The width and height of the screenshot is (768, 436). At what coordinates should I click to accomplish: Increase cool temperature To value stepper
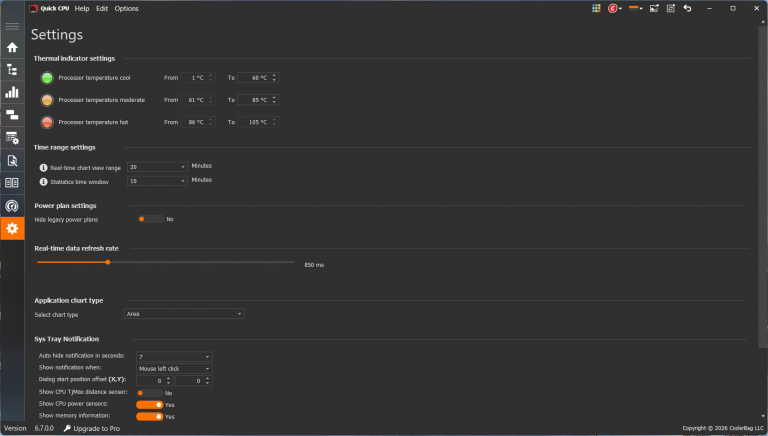point(274,75)
